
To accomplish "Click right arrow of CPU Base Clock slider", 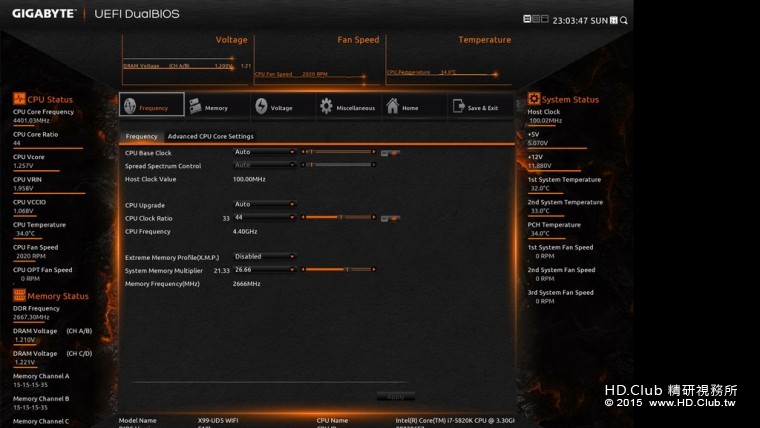I will (374, 152).
